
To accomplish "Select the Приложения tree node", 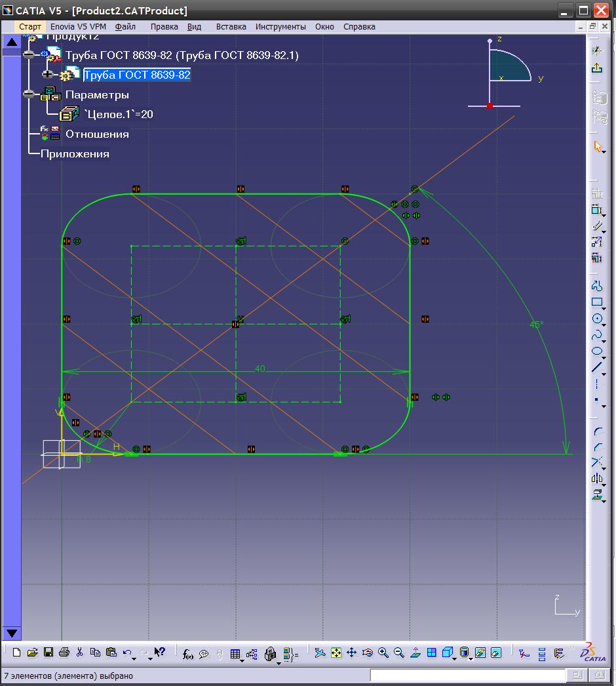I will point(75,153).
